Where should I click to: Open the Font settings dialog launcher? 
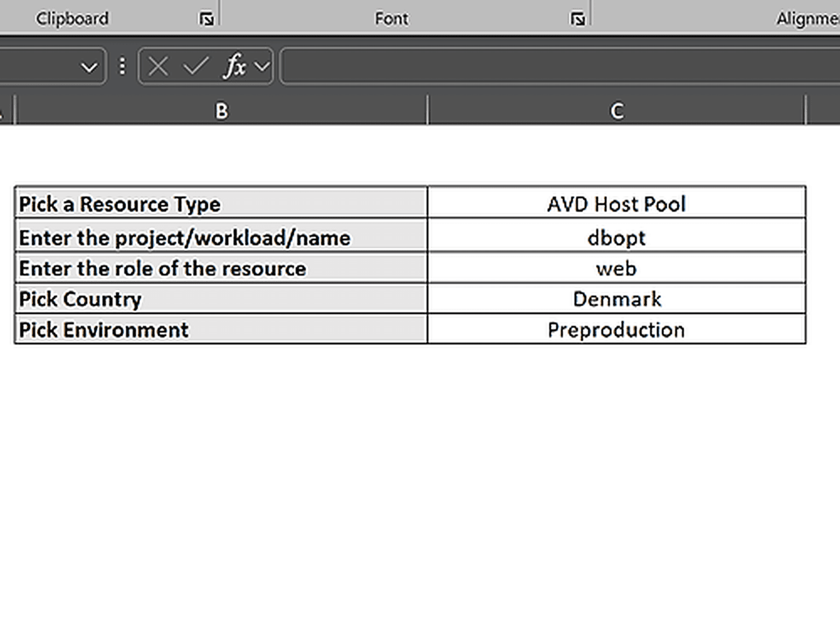point(577,19)
